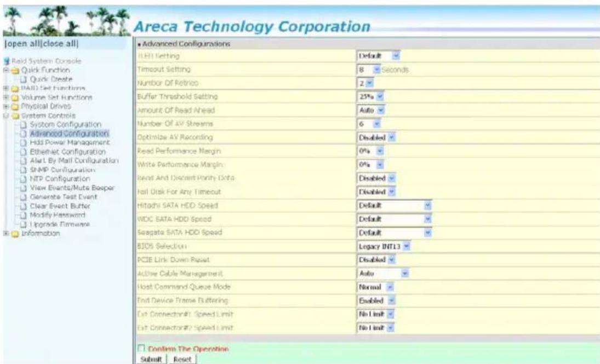Click the Submit button
The width and height of the screenshot is (600, 364).
151,359
